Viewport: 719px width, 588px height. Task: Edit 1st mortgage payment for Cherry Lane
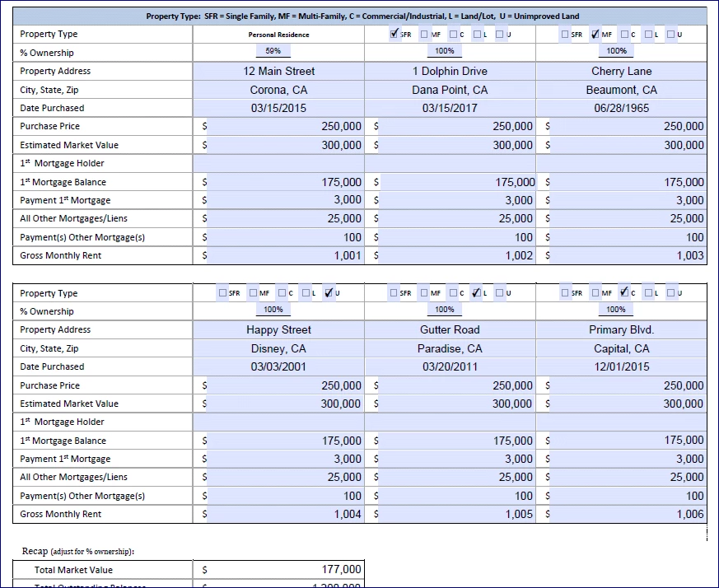click(628, 200)
